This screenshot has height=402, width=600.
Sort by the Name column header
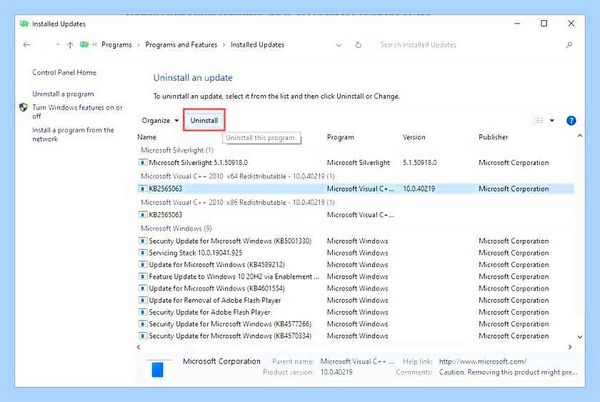147,137
